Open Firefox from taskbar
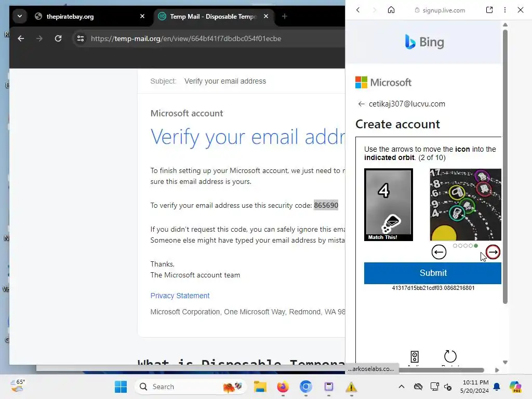532x399 pixels. tap(283, 387)
